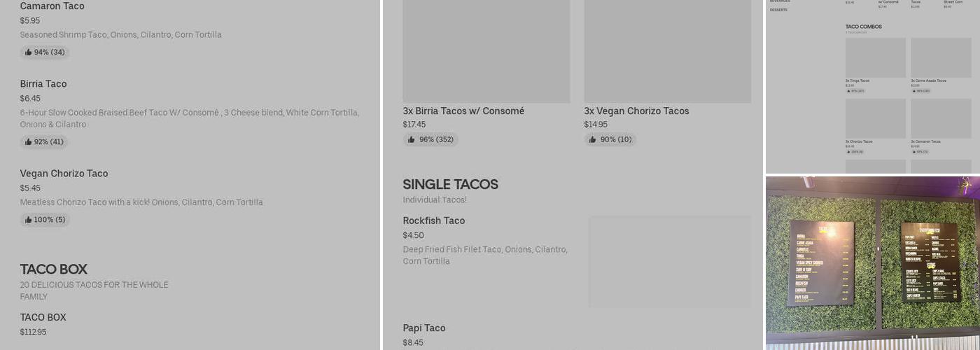Click thumbs-up icon under 3x Tinga Tacos
Image resolution: width=980 pixels, height=350 pixels.
click(848, 91)
